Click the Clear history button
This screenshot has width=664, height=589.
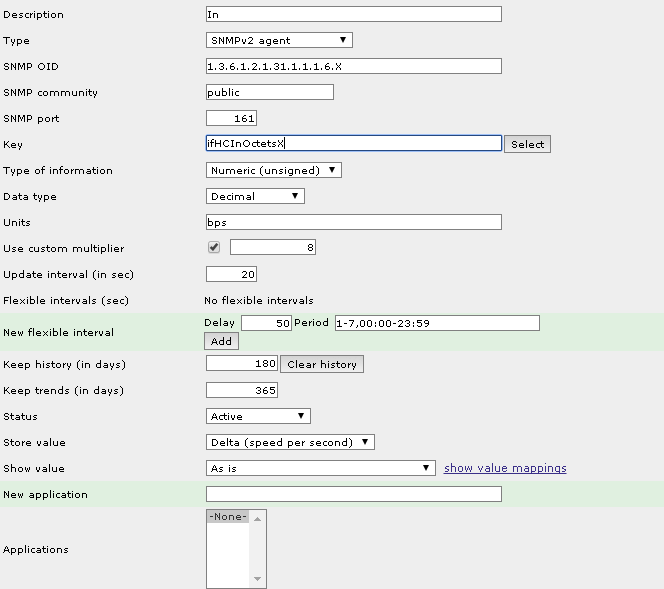322,365
